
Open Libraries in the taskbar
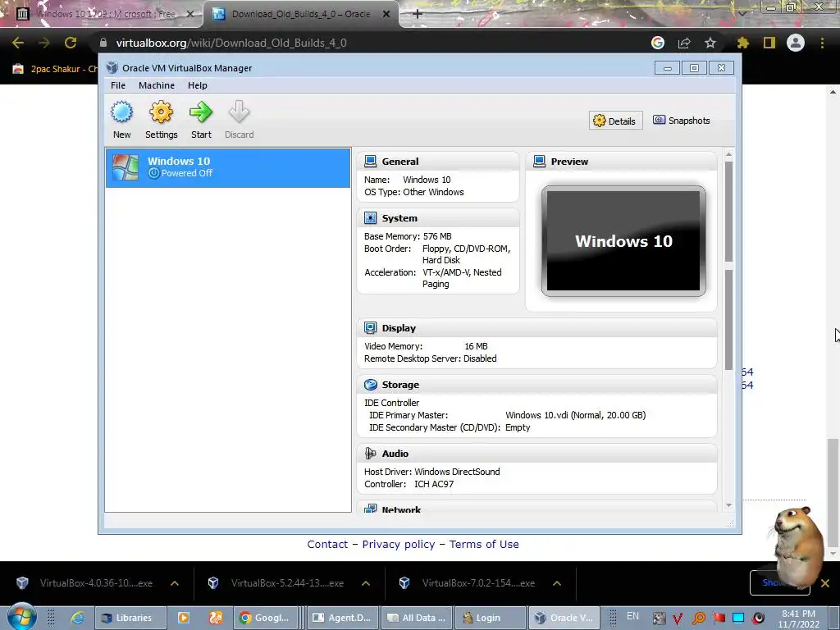point(130,618)
